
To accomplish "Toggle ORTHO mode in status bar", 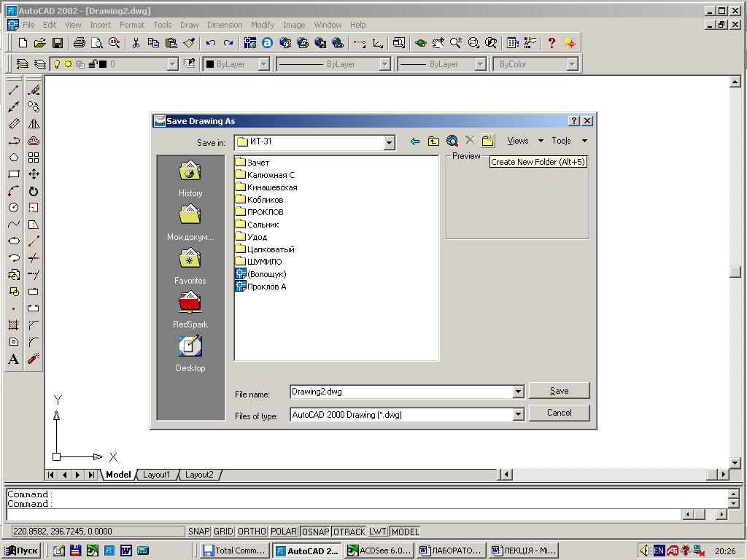I will click(252, 532).
